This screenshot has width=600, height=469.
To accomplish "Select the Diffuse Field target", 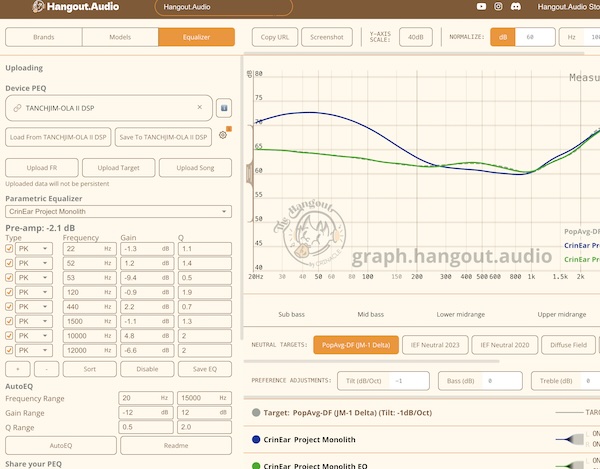I will (x=568, y=345).
